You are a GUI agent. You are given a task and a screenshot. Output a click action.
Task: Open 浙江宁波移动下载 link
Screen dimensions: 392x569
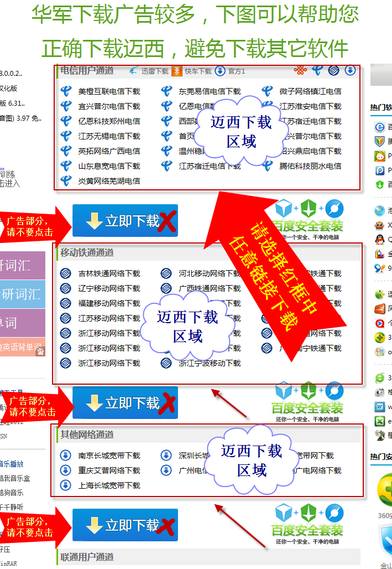pos(210,363)
